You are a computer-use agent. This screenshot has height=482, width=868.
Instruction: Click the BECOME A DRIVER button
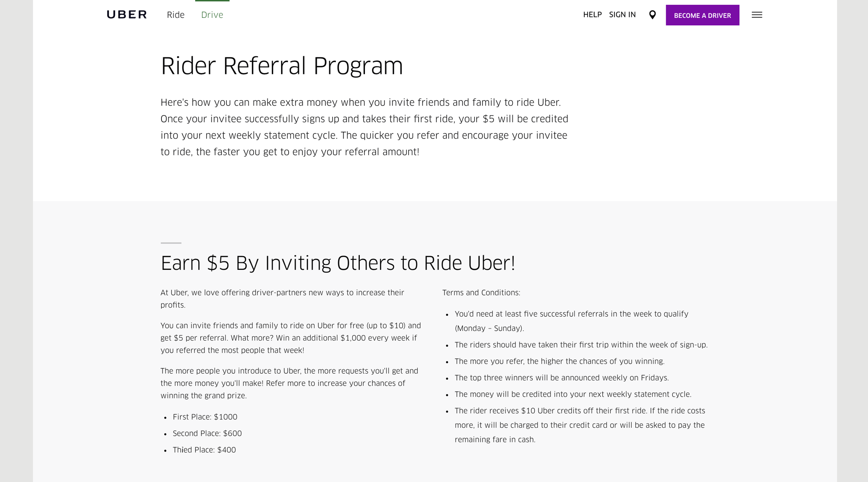pos(702,15)
